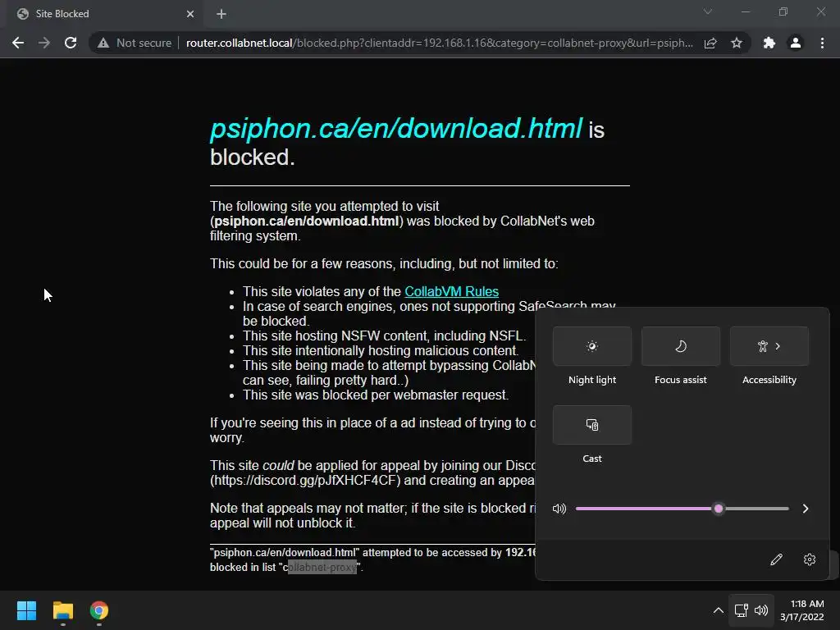Open the Cast quick setting

coord(592,425)
